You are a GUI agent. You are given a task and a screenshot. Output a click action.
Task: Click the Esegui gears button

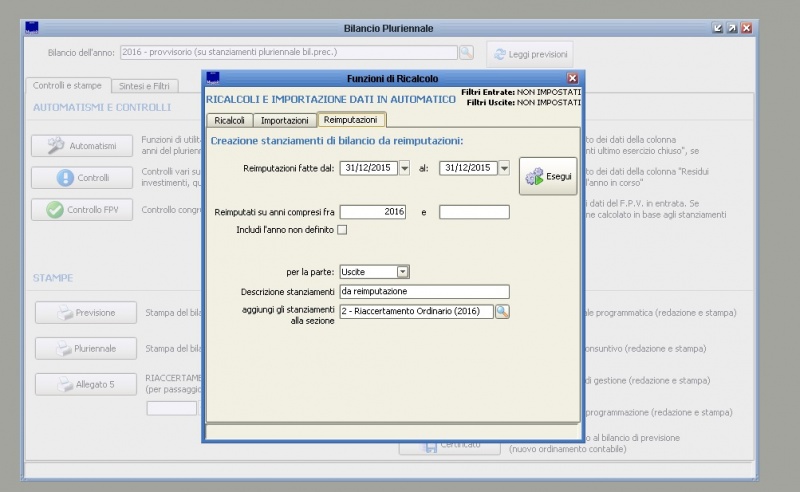click(547, 176)
